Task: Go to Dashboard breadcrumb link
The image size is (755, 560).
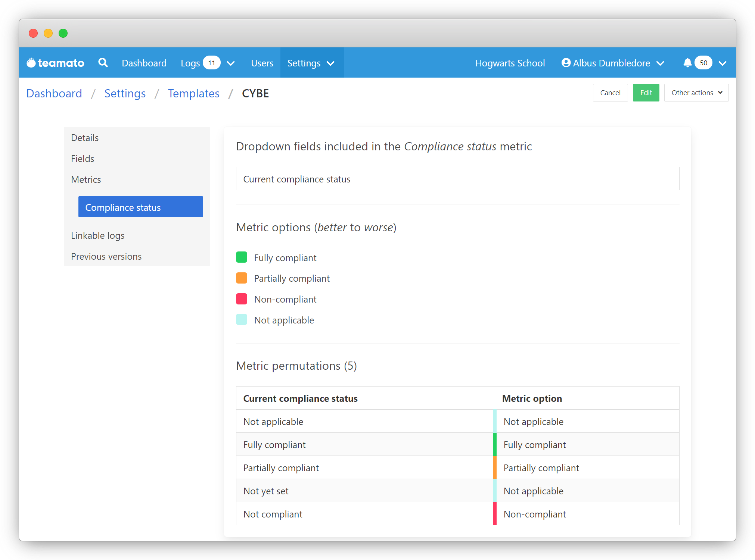Action: click(54, 93)
